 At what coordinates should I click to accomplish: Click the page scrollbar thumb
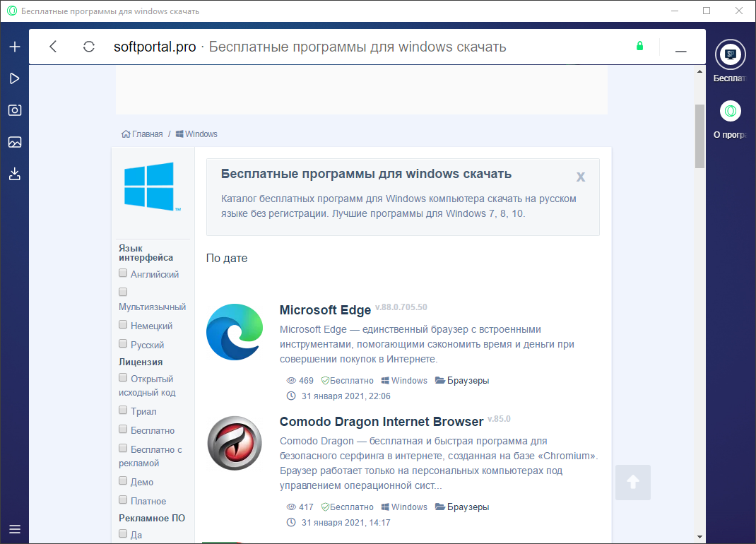click(699, 136)
